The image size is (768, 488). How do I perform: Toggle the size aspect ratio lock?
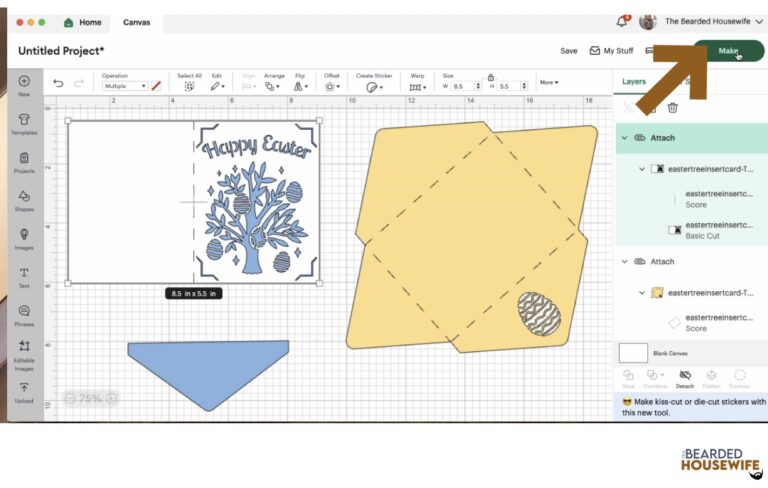[x=490, y=76]
